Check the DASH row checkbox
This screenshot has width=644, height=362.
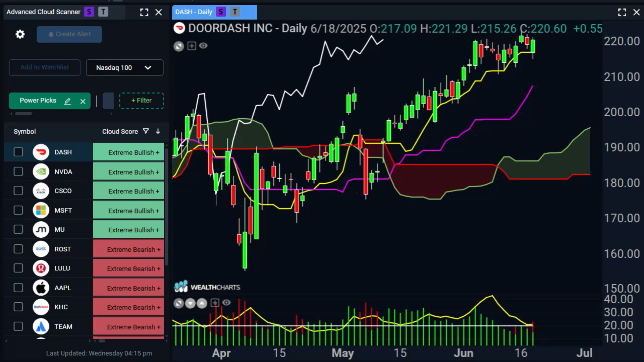(x=18, y=152)
